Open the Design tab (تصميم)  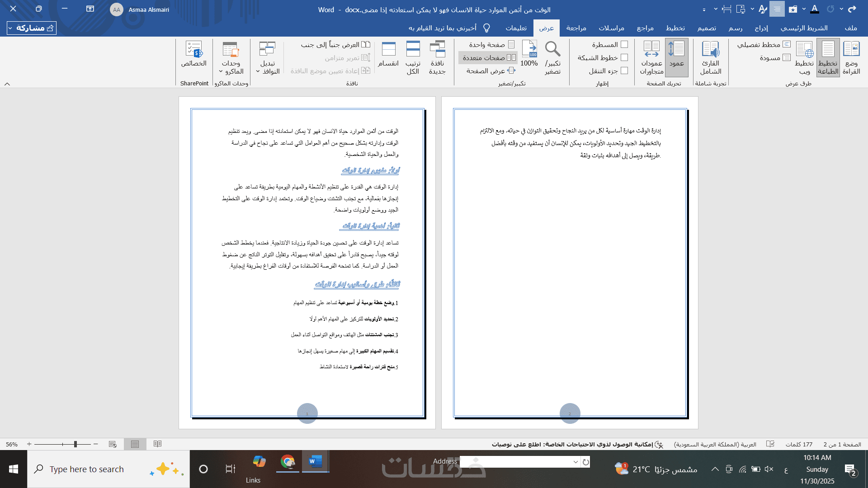click(x=706, y=28)
